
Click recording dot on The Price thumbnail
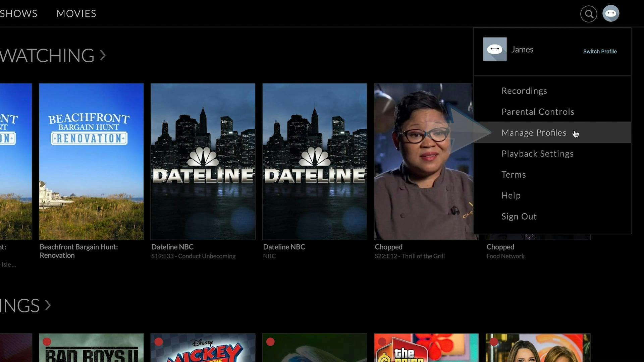pos(382,342)
